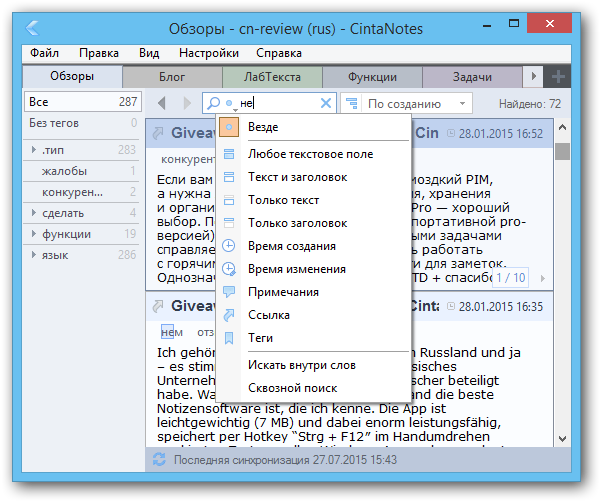The height and width of the screenshot is (502, 601).
Task: Click the Текст и заголовок icon
Action: click(229, 177)
